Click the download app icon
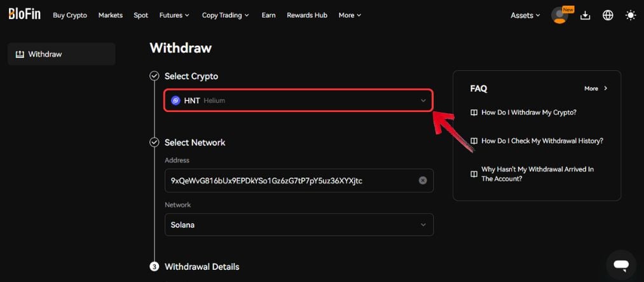644x282 pixels. [585, 16]
